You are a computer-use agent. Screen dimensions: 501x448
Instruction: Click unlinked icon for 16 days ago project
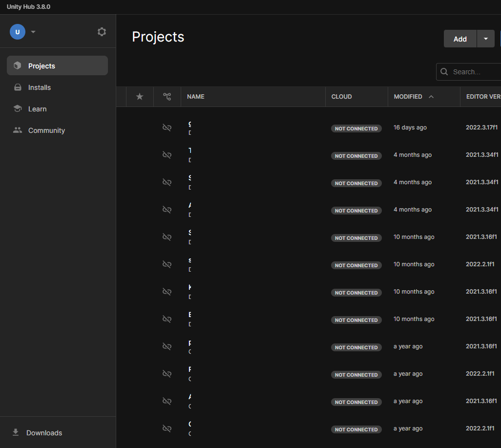click(167, 128)
